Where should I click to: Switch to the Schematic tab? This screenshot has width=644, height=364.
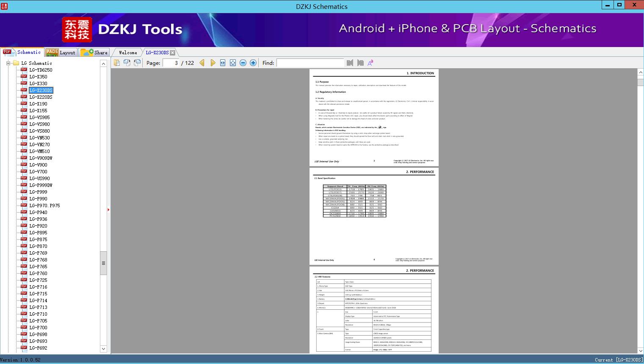(22, 52)
